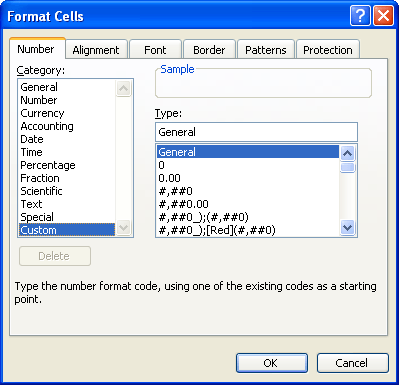399x385 pixels.
Task: Go to the Border tab
Action: (209, 50)
